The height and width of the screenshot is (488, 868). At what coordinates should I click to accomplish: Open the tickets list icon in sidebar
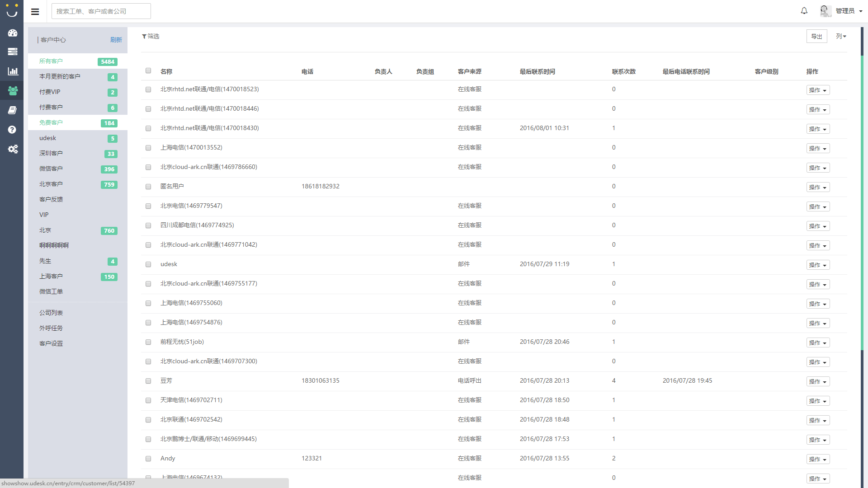pyautogui.click(x=12, y=52)
